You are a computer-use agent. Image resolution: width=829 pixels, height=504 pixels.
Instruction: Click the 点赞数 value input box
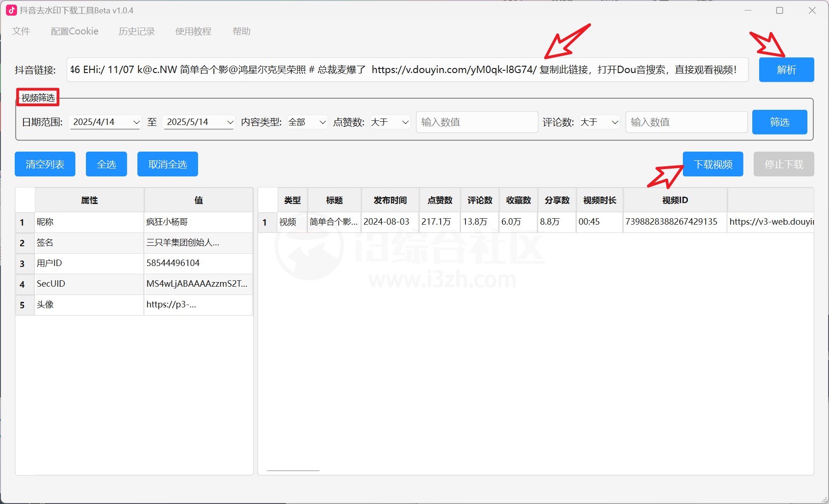477,122
